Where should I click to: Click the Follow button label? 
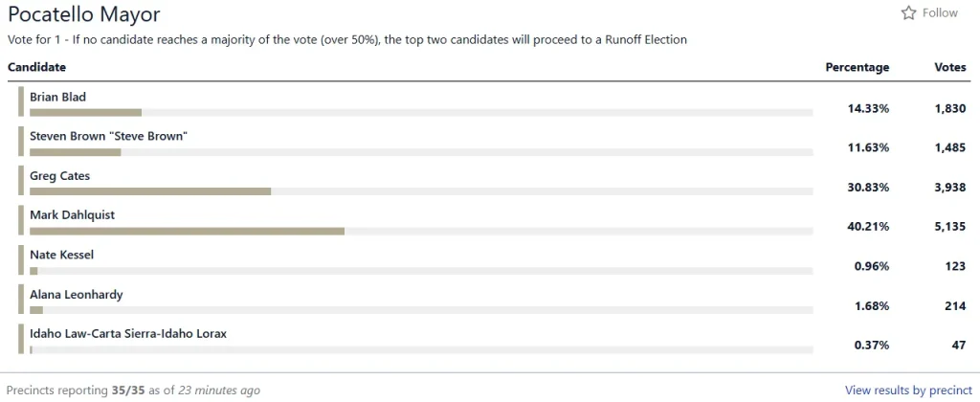tap(940, 13)
